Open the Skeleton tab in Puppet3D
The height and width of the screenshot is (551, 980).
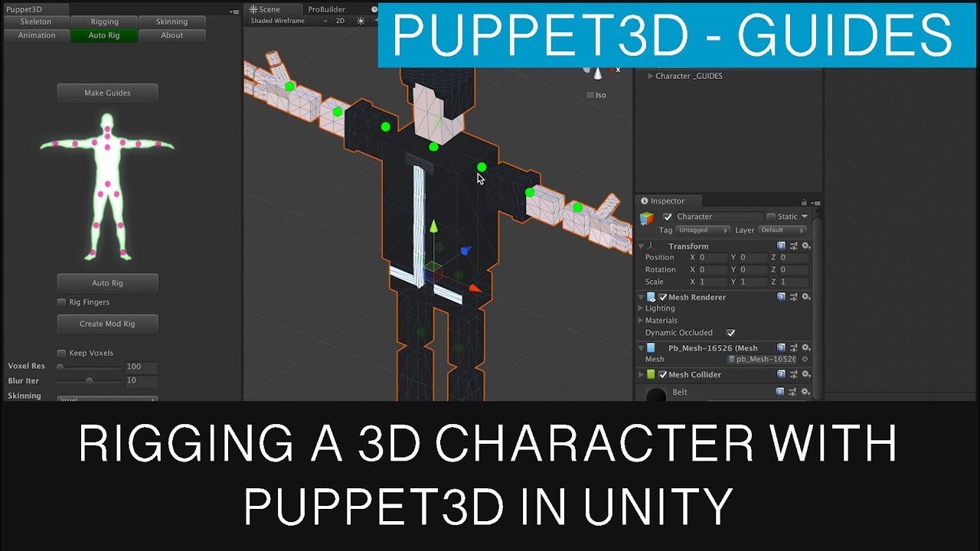point(36,21)
